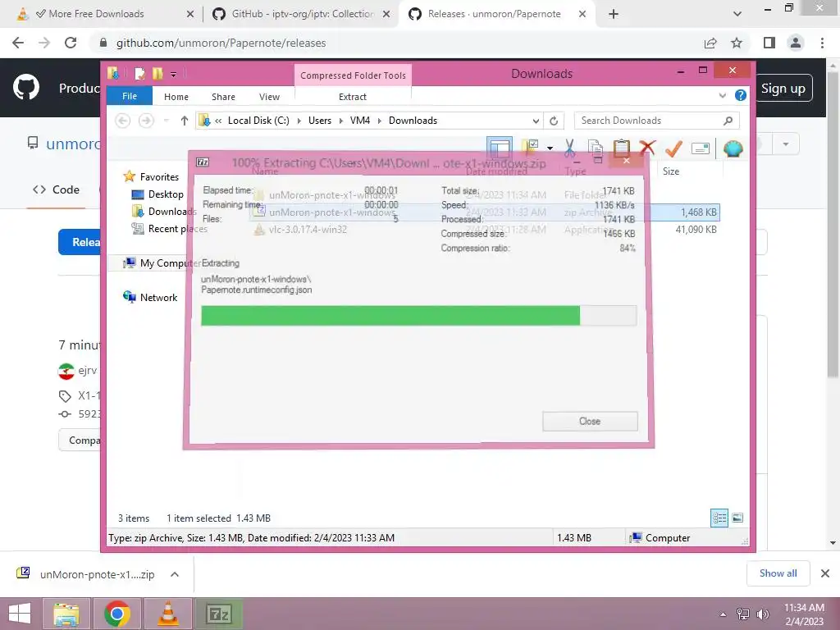840x630 pixels.
Task: Open the GitHub Code repository tab
Action: [57, 189]
